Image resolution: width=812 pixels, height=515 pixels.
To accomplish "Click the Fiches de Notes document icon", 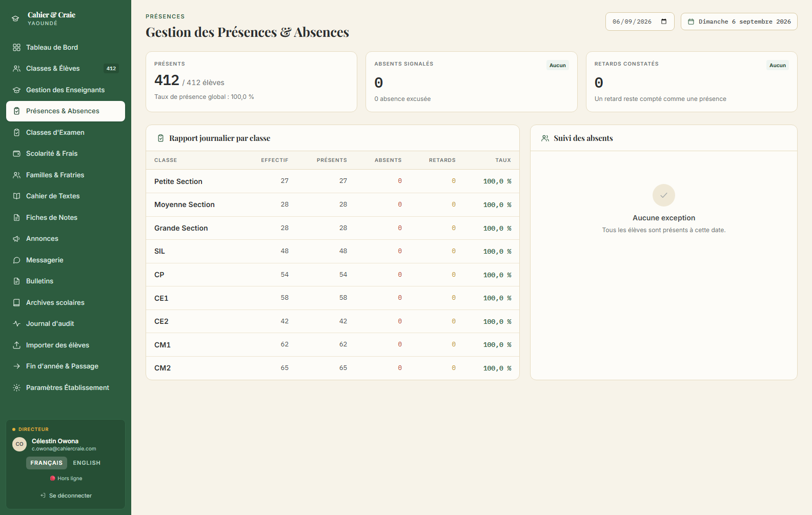I will coord(16,218).
